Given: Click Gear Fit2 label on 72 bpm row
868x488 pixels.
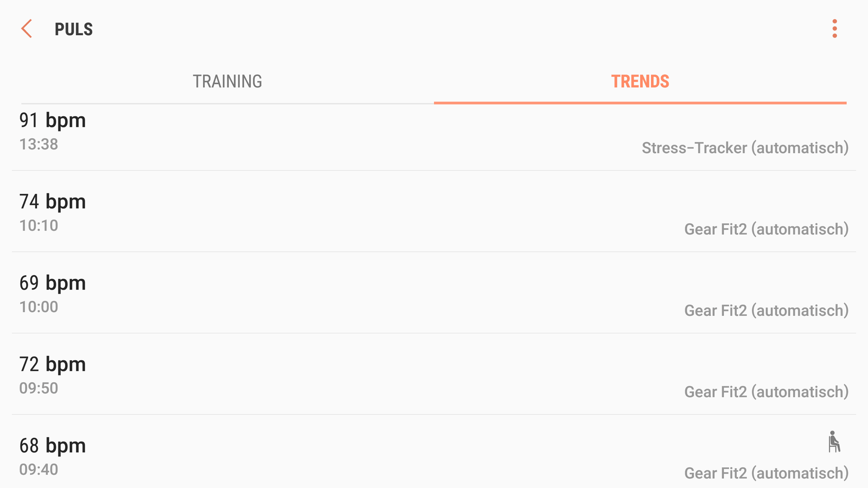Looking at the screenshot, I should [766, 392].
